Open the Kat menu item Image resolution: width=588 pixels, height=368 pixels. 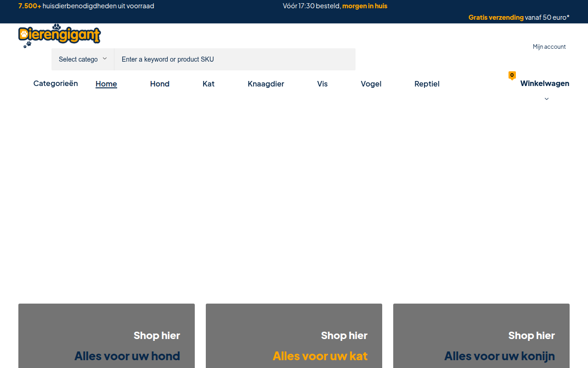click(x=209, y=84)
